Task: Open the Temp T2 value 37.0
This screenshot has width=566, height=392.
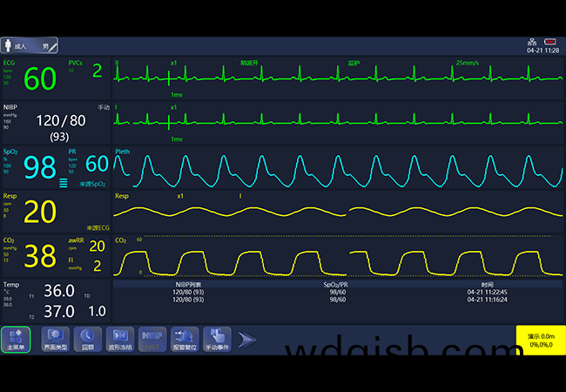Action: click(59, 311)
